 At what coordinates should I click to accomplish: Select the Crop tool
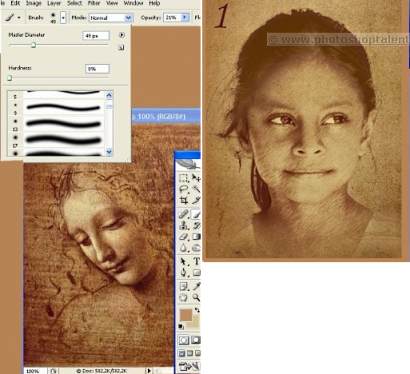point(183,200)
